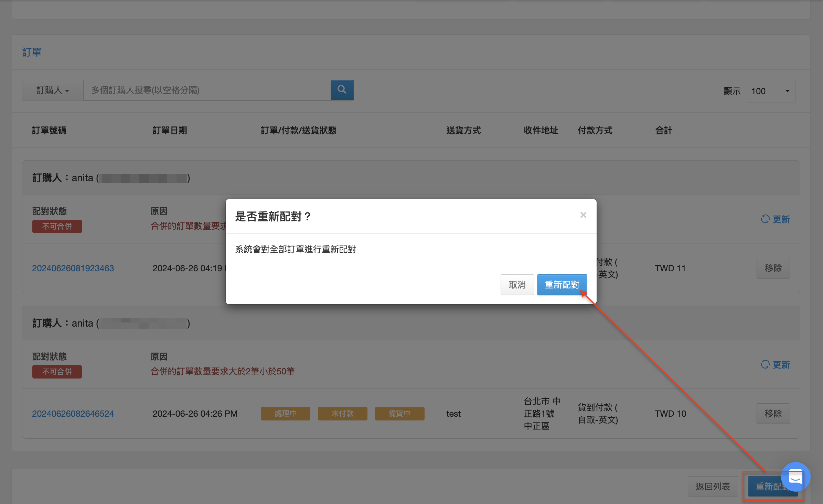The height and width of the screenshot is (504, 823).
Task: Click 更新 refresh in first buyer group
Action: [x=775, y=219]
